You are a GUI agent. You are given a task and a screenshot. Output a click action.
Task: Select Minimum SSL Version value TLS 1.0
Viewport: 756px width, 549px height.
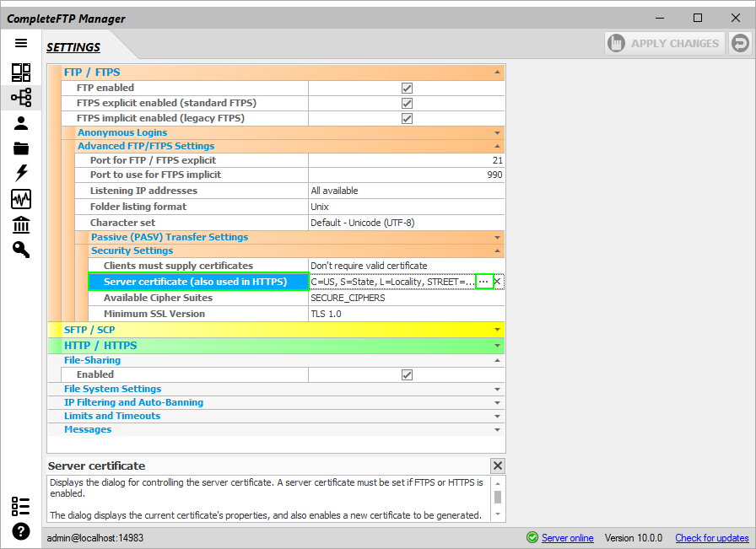click(407, 314)
